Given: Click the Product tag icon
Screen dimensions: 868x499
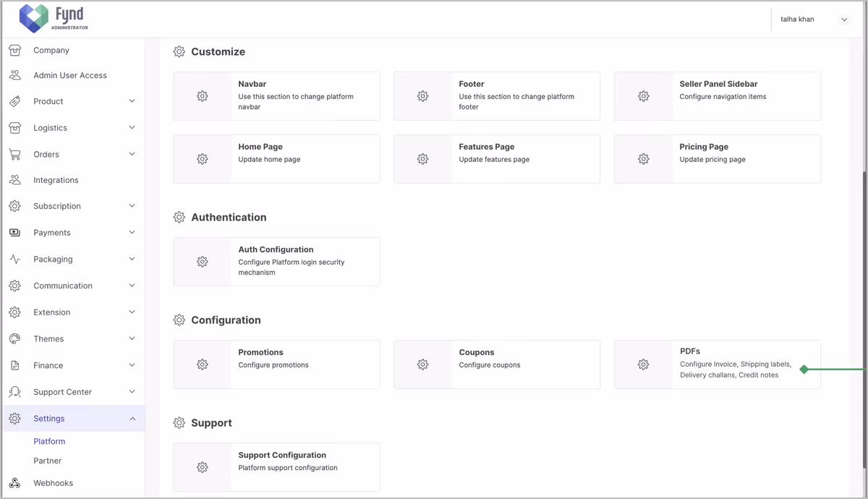Looking at the screenshot, I should [x=14, y=101].
